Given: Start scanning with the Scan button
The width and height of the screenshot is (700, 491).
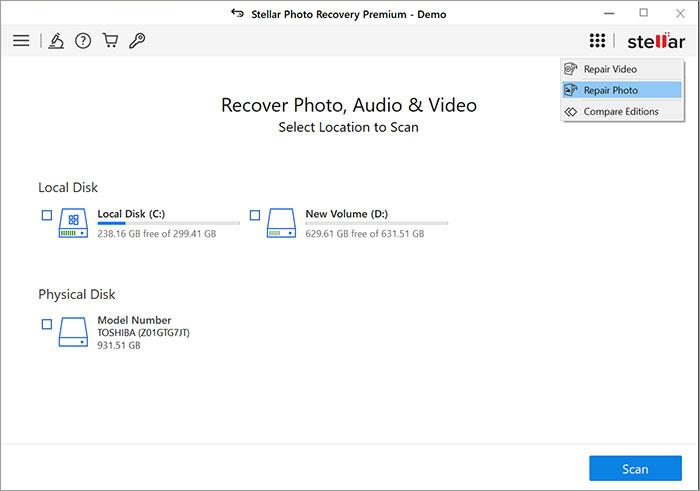Looking at the screenshot, I should tap(635, 469).
